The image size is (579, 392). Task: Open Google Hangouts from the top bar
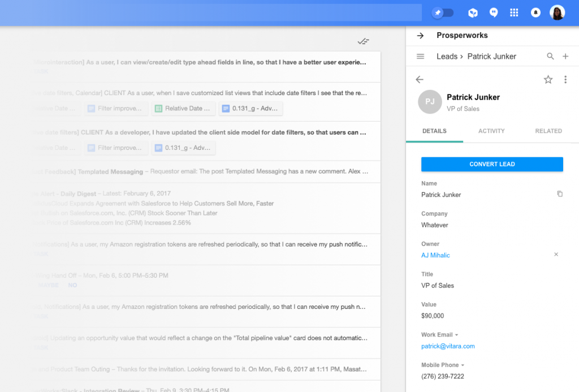coord(494,12)
